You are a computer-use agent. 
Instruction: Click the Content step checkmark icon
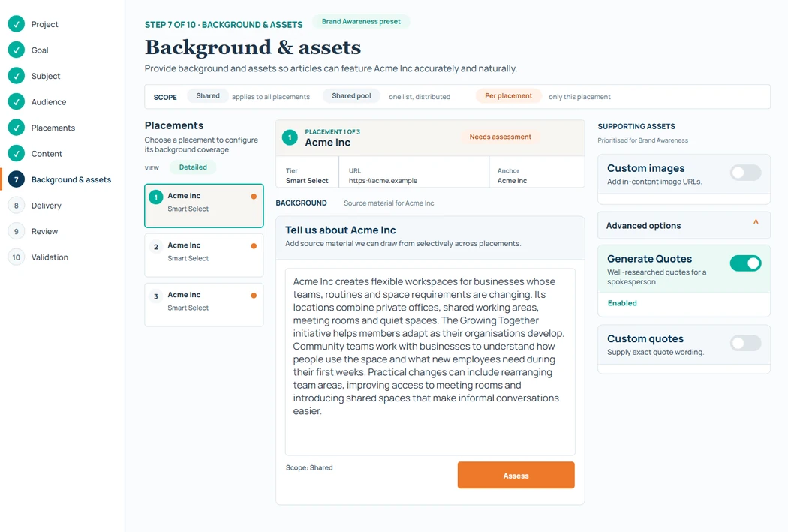(17, 153)
